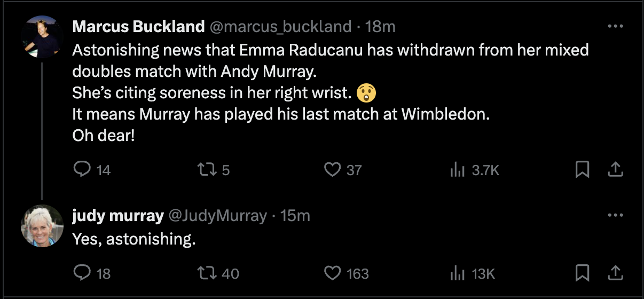
Task: Open Marcus Buckland's profile picture
Action: click(42, 37)
